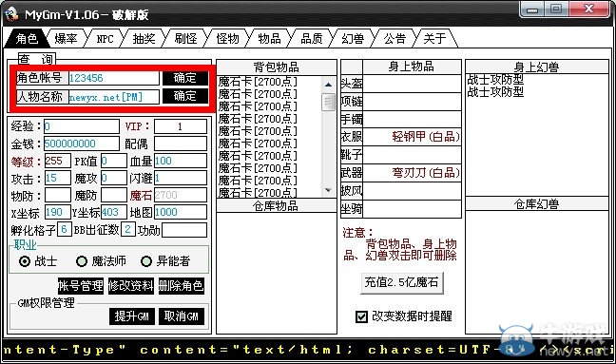Screen dimensions: 616x364
Task: Click the 删除角色 button
Action: click(x=182, y=286)
